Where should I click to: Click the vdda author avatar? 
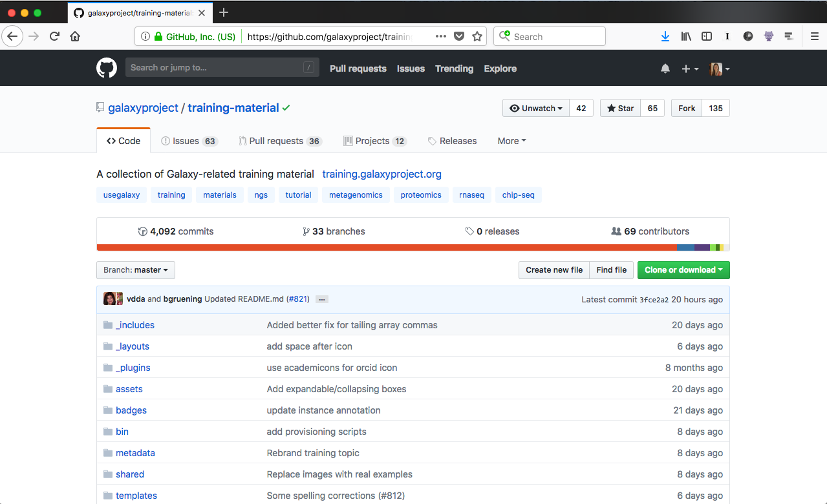(x=110, y=299)
